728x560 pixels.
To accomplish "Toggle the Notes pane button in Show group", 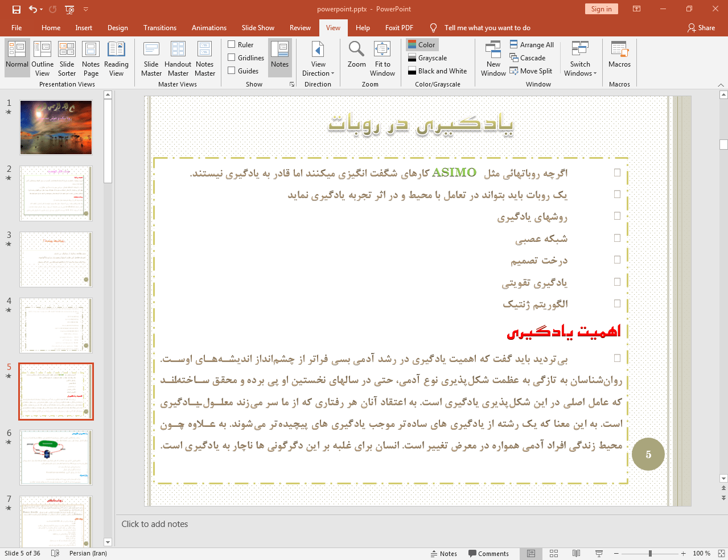I will [279, 58].
